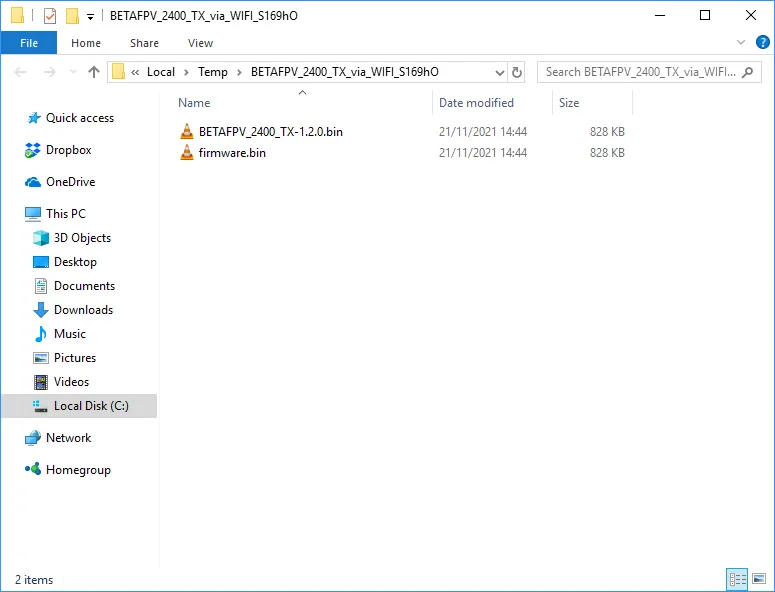Select This PC in the navigation pane
The width and height of the screenshot is (775, 592).
(x=66, y=213)
